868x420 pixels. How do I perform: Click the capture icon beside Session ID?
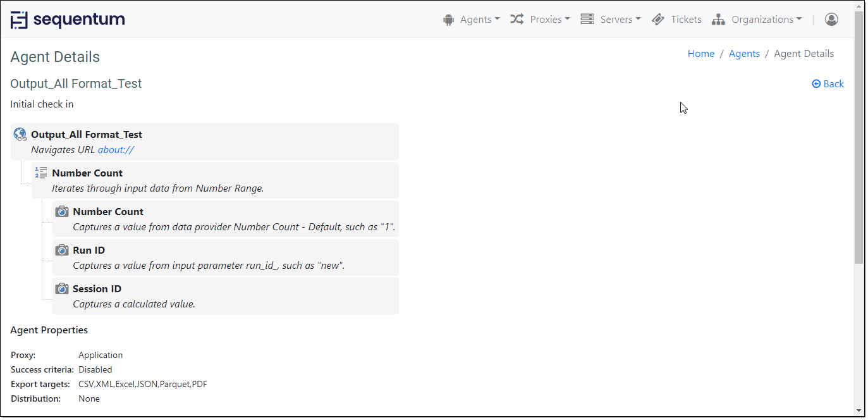(62, 288)
